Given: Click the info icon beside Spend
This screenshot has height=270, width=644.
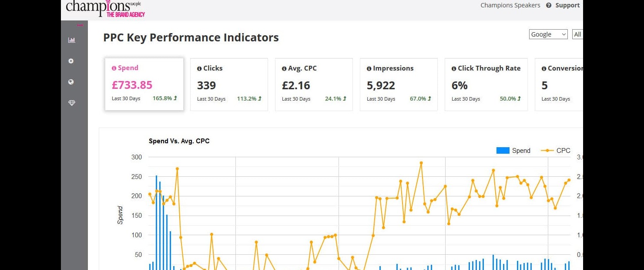Looking at the screenshot, I should (114, 68).
